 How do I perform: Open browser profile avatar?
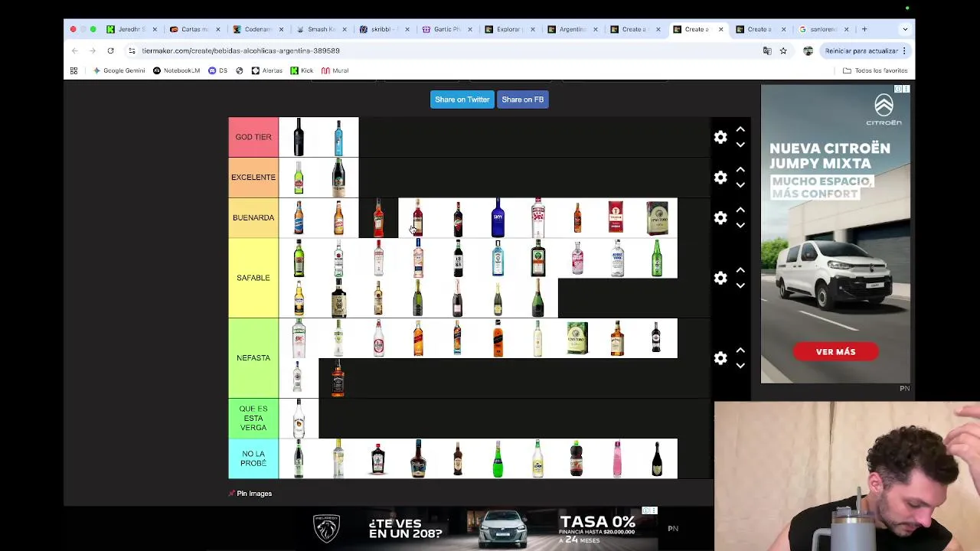click(808, 51)
